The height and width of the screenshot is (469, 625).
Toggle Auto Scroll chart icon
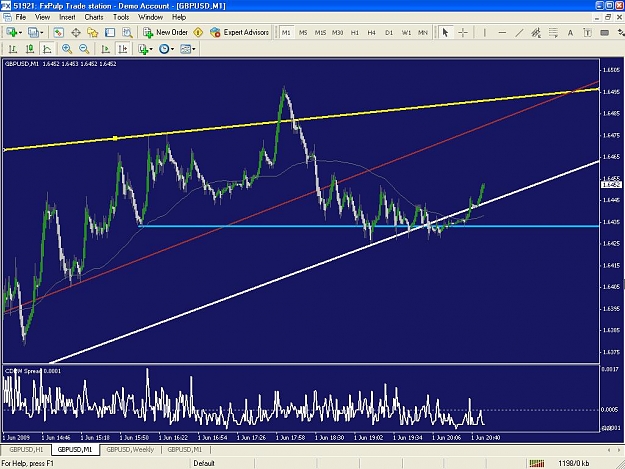pos(105,49)
